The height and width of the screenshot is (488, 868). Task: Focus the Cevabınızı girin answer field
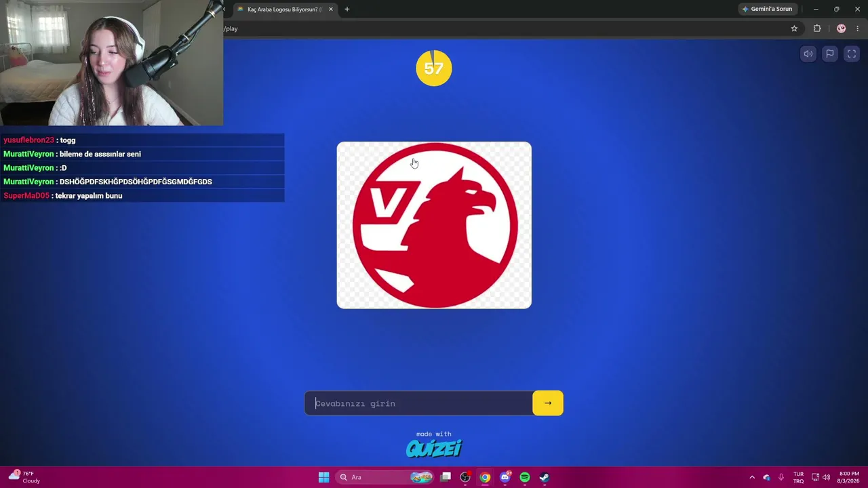[x=418, y=403]
